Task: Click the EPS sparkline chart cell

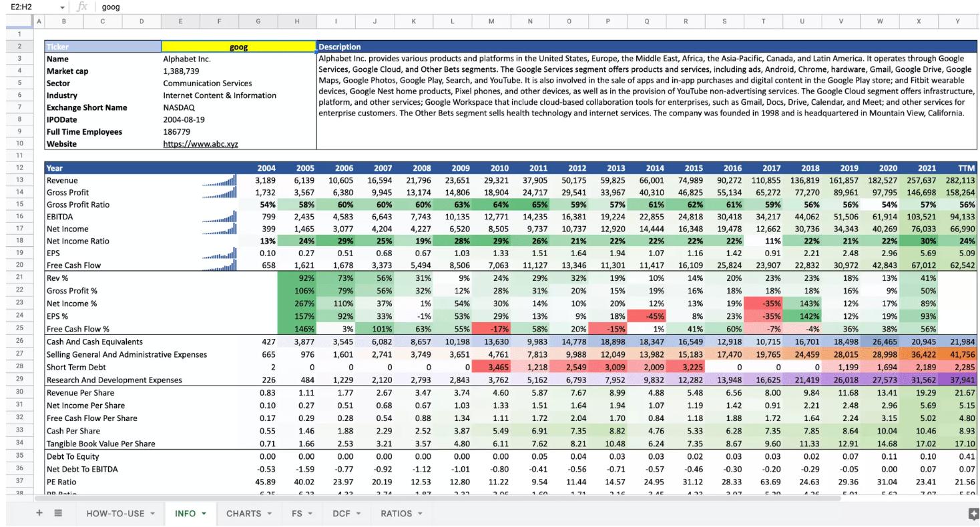Action: point(219,253)
